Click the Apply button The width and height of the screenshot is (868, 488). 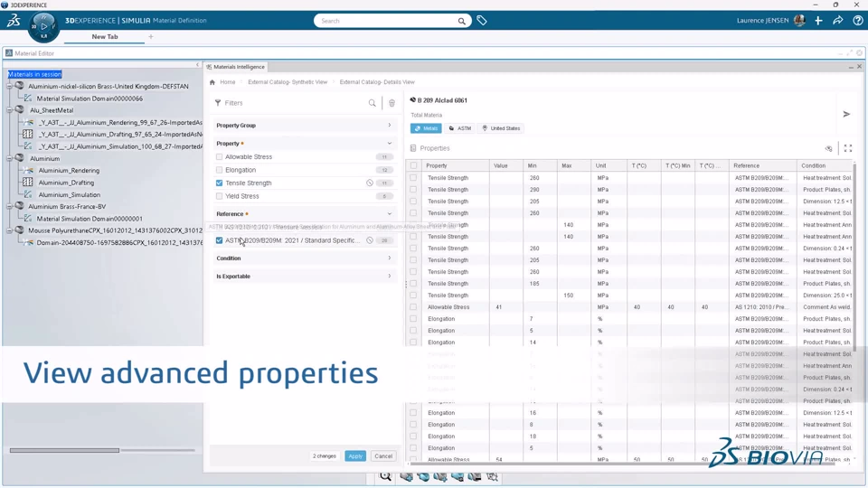pyautogui.click(x=355, y=456)
